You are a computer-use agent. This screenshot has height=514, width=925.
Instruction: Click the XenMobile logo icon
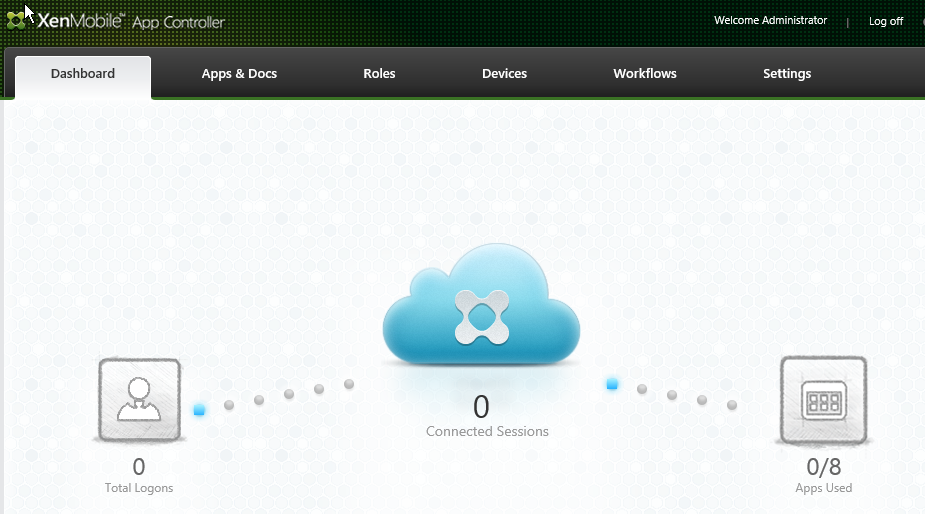coord(17,21)
